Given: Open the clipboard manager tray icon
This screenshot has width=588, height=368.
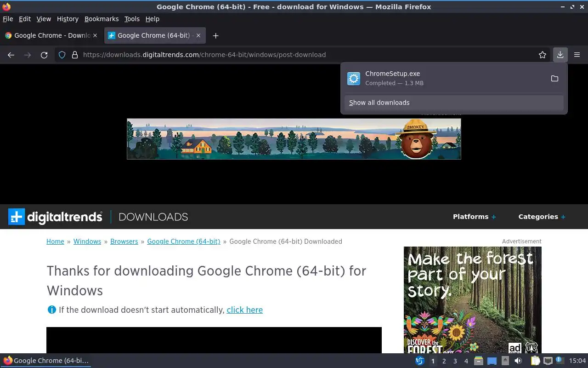Looking at the screenshot, I should [535, 361].
